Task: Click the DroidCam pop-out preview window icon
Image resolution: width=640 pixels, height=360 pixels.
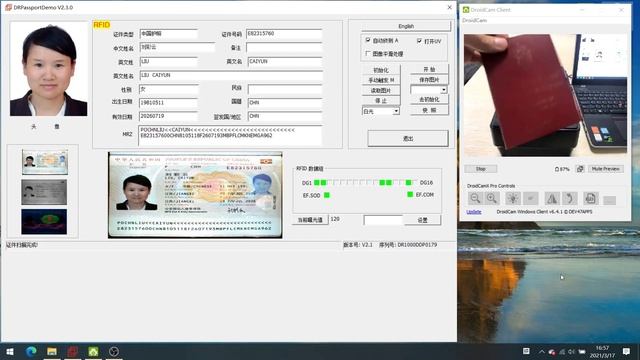Action: [580, 169]
